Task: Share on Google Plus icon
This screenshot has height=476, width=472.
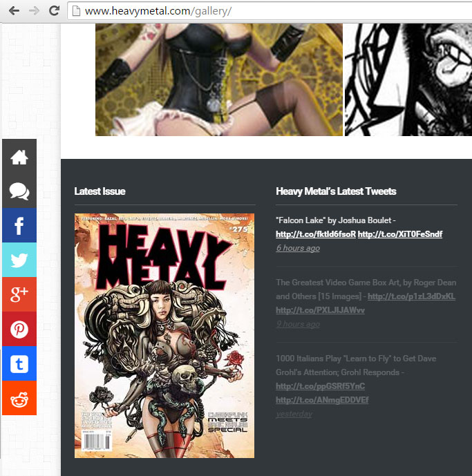Action: pos(19,294)
